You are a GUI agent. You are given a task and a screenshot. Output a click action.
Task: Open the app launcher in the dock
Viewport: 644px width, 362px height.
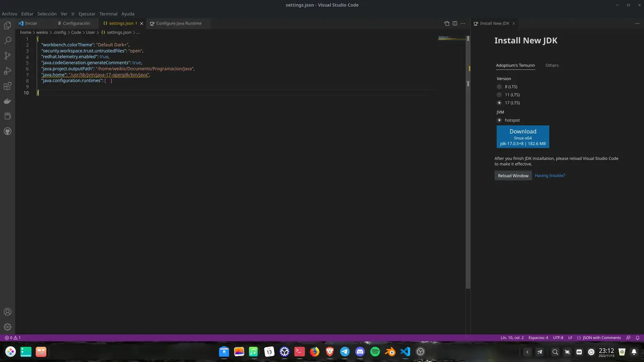10,352
